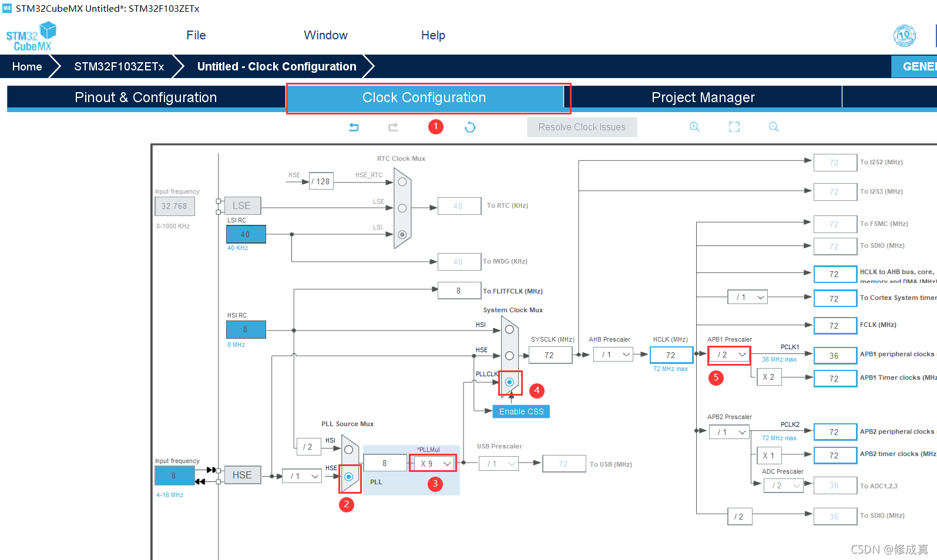Click the APB1 Timer clocks 72 field
Screen dimensions: 937x560
[x=835, y=379]
